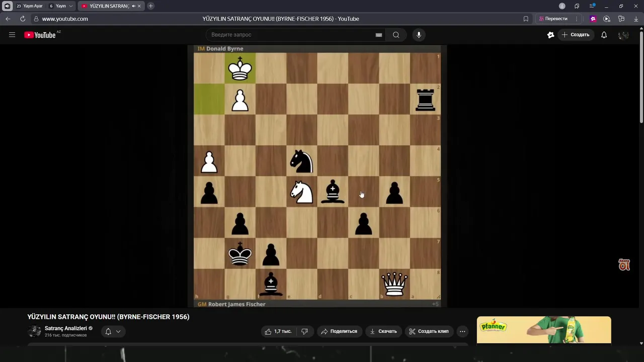644x362 pixels.
Task: Click the site security lock icon
Action: point(35,19)
